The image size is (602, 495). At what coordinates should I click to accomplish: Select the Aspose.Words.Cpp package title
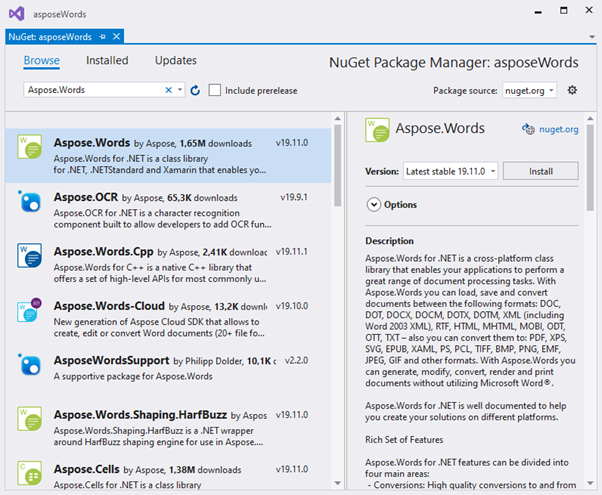pyautogui.click(x=104, y=252)
